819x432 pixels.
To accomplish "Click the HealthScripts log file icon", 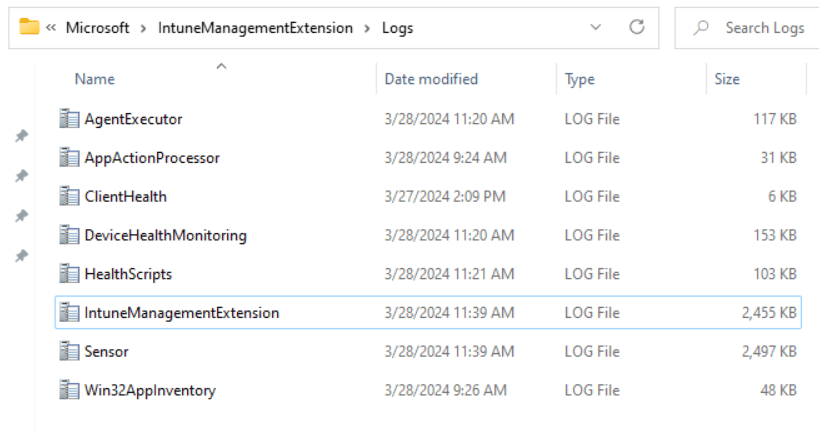I will point(69,274).
